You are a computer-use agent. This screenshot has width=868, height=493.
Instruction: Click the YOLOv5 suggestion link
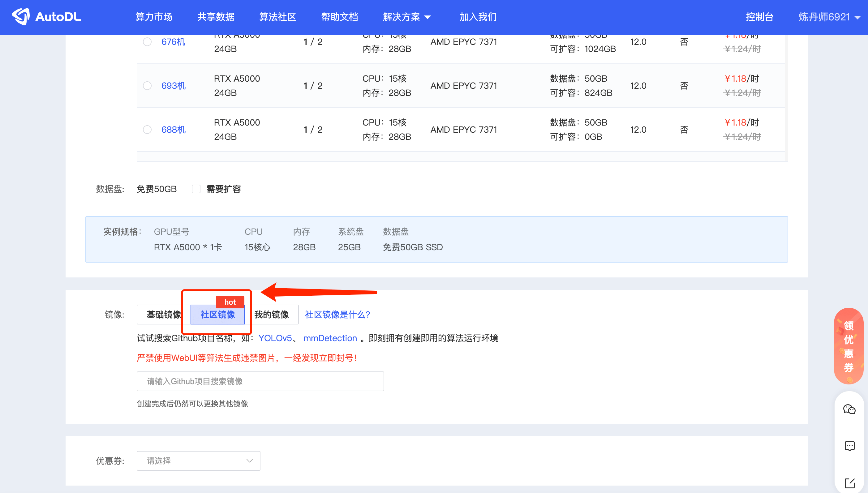[x=275, y=338]
